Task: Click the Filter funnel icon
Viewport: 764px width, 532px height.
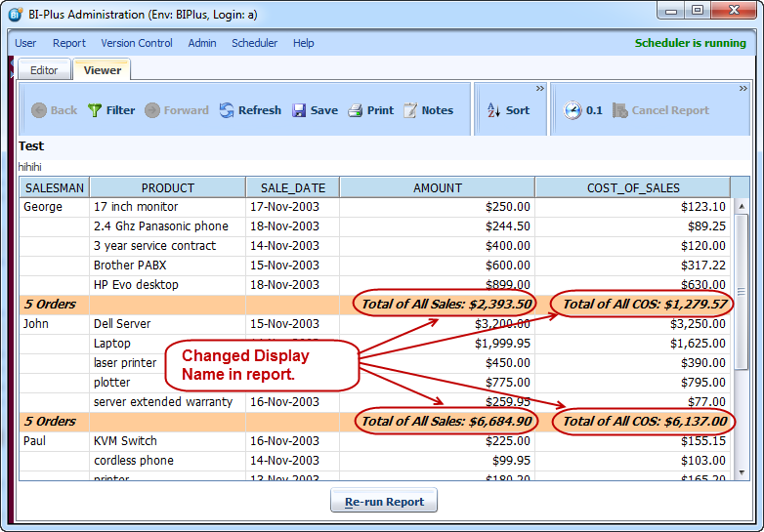Action: (x=95, y=110)
